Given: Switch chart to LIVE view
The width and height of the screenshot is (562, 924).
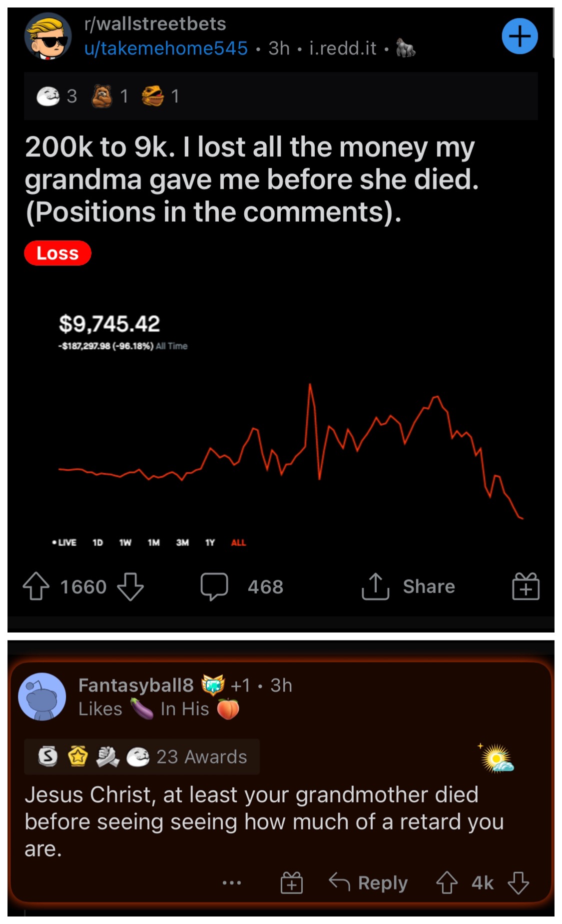Looking at the screenshot, I should [64, 542].
